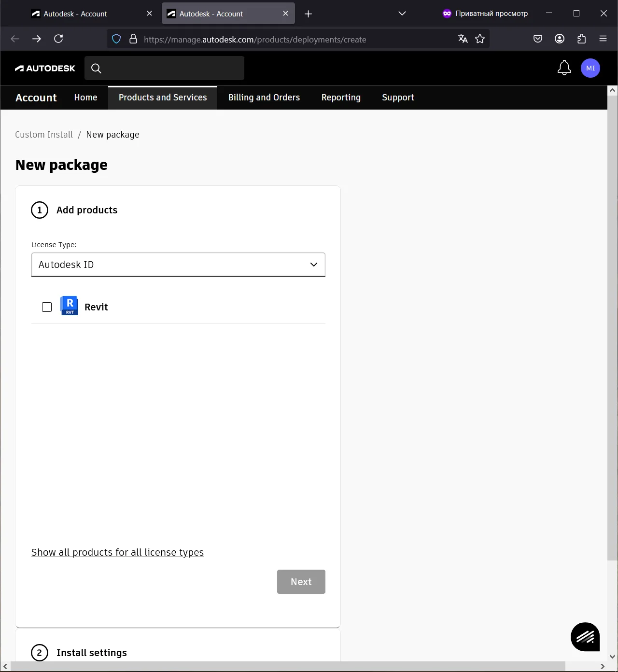This screenshot has height=672, width=618.
Task: Open the Reporting menu item
Action: point(341,98)
